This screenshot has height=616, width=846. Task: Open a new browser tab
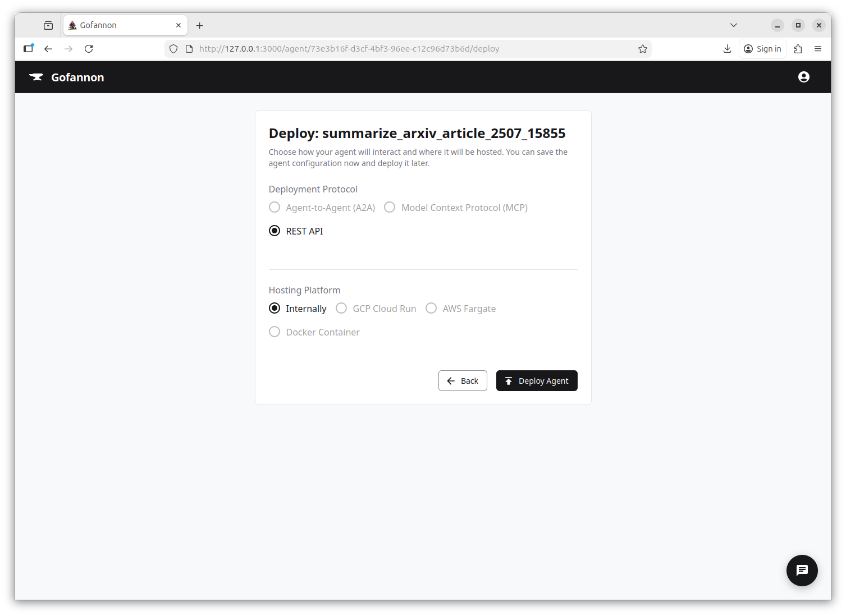pyautogui.click(x=199, y=25)
